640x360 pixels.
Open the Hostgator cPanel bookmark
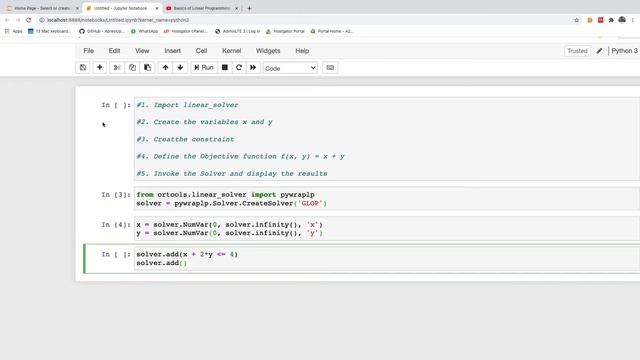(185, 31)
